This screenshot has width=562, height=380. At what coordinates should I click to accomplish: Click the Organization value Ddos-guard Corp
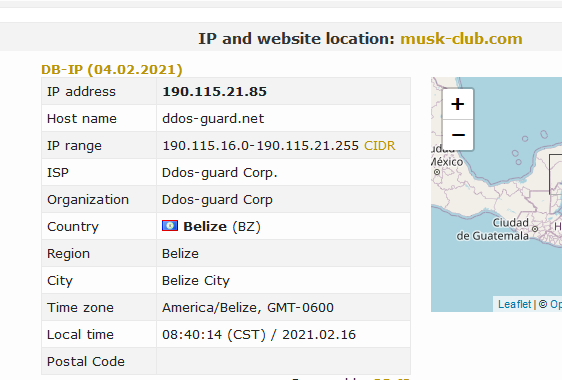[x=217, y=200]
